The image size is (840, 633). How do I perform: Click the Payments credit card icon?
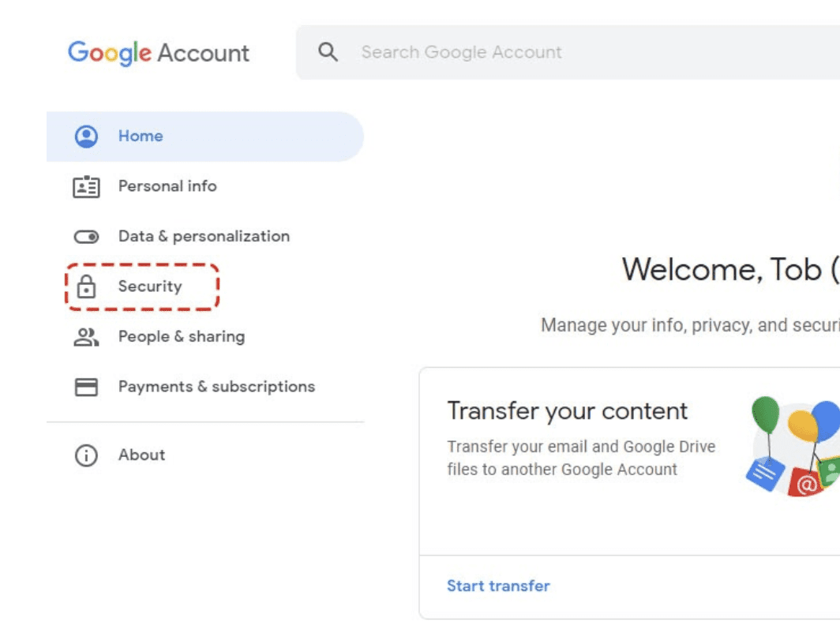(x=86, y=387)
